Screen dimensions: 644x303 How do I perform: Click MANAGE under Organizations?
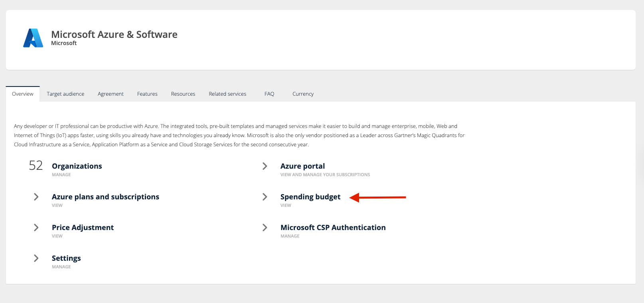(61, 175)
